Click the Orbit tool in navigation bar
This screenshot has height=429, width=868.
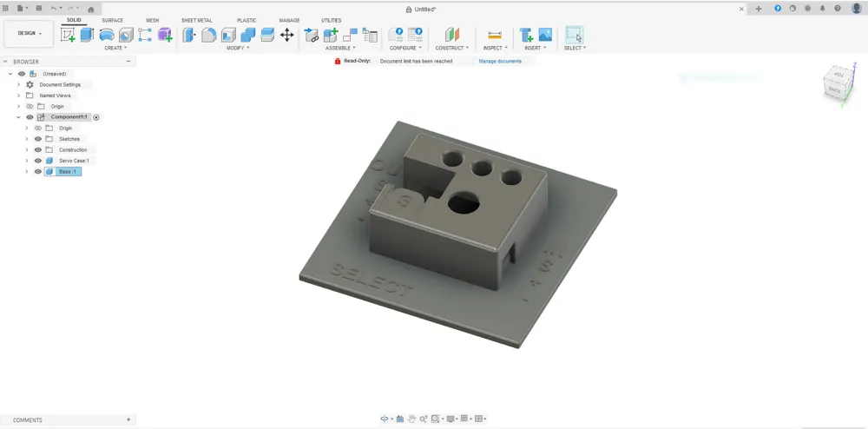point(385,419)
